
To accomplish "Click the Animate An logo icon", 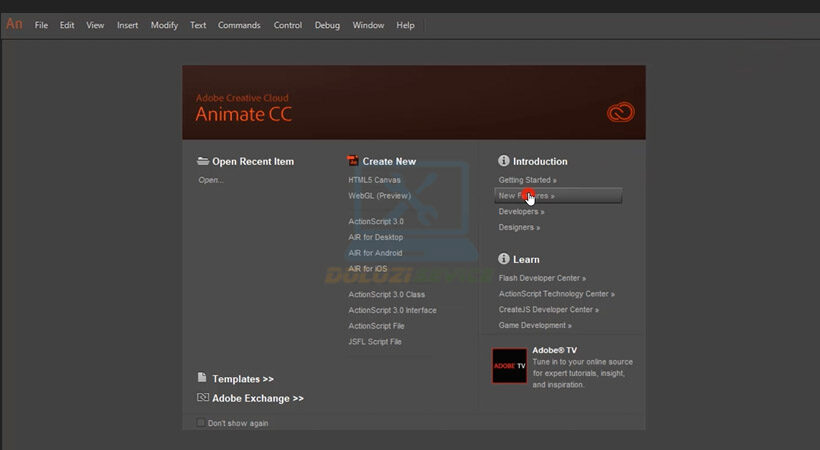I will [x=14, y=24].
